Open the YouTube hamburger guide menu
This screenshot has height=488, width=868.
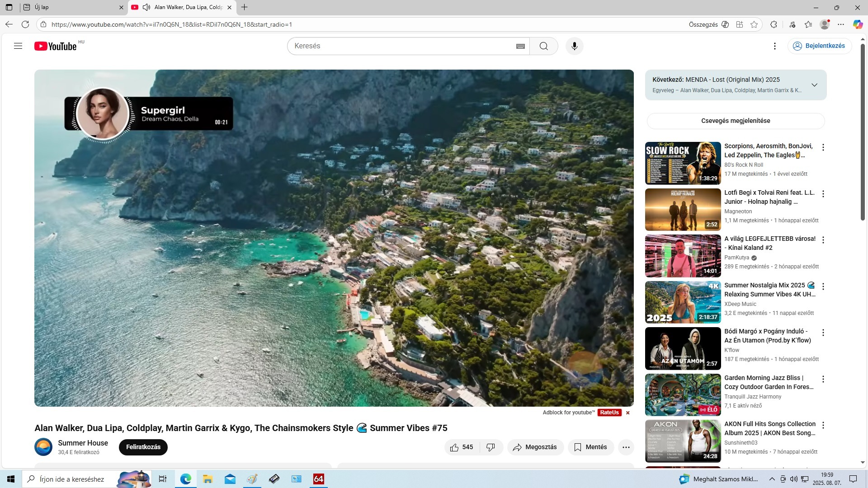(x=18, y=46)
